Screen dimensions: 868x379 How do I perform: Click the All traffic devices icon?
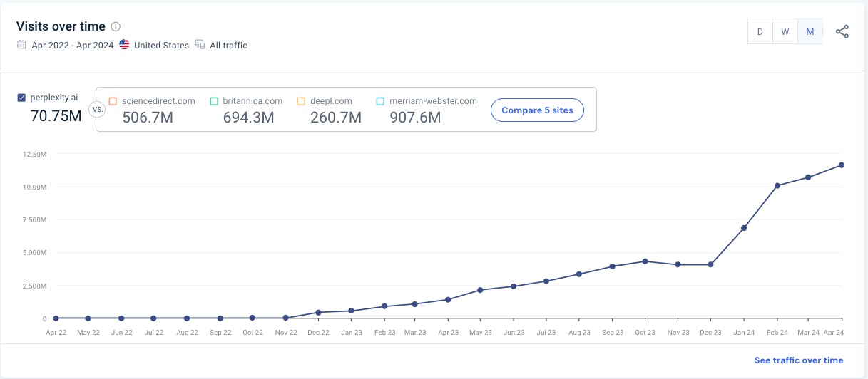click(x=200, y=45)
